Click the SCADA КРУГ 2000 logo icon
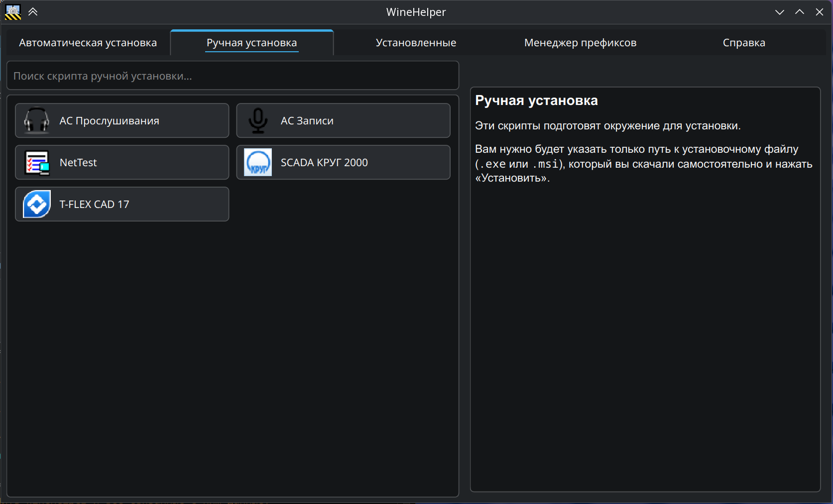This screenshot has height=504, width=833. [x=258, y=162]
